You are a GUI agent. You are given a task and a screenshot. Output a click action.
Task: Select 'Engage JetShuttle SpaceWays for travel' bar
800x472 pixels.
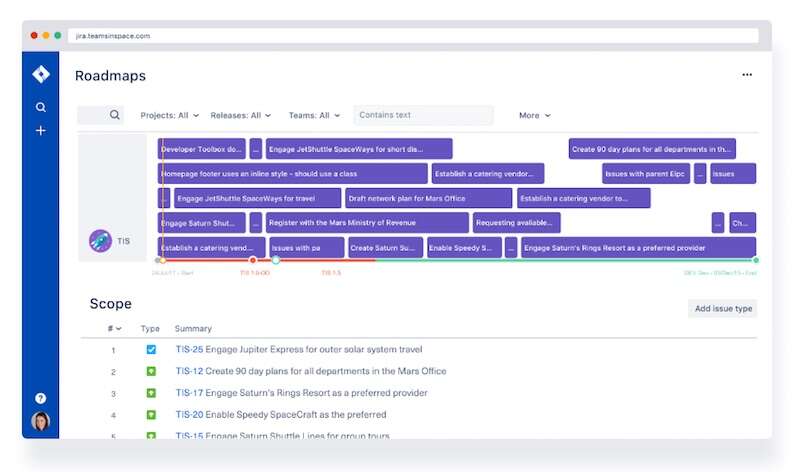(x=258, y=198)
